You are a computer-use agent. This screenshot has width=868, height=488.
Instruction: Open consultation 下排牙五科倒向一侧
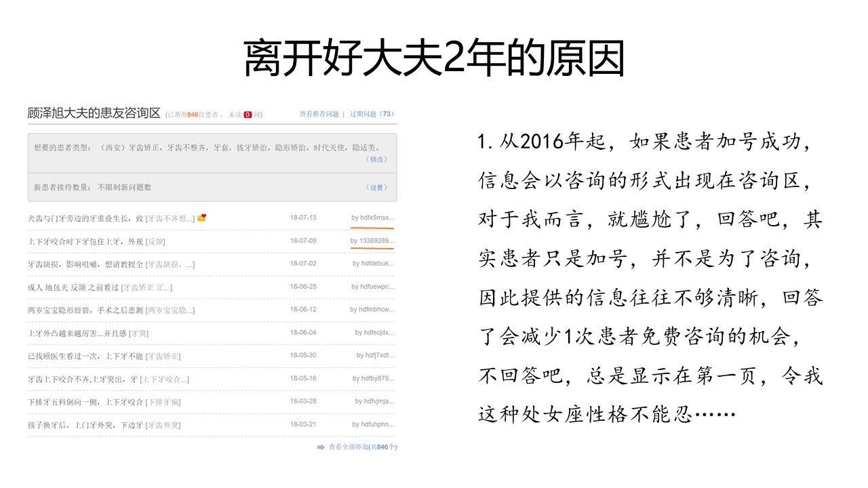click(85, 402)
